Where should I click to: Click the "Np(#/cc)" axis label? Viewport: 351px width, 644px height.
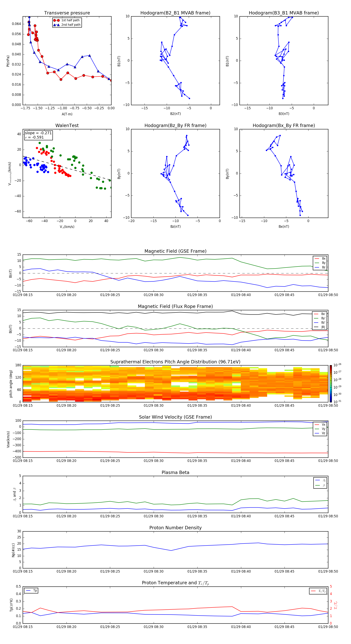(x=13, y=550)
